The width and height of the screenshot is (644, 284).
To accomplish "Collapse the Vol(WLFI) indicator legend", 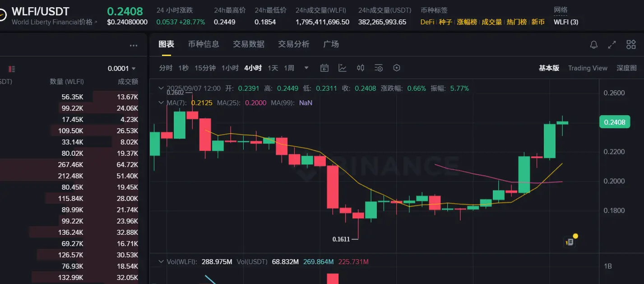I will (x=161, y=262).
